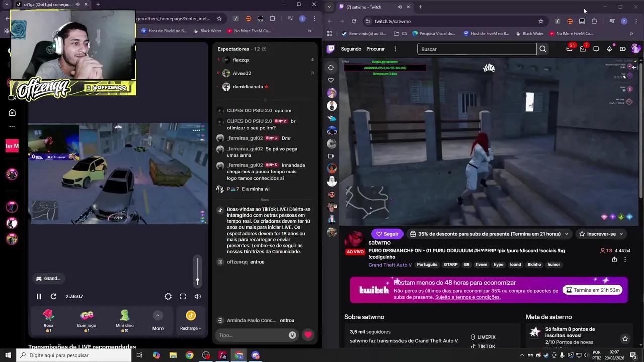Click the Rosa gift rose icon
644x362 pixels.
(48, 315)
